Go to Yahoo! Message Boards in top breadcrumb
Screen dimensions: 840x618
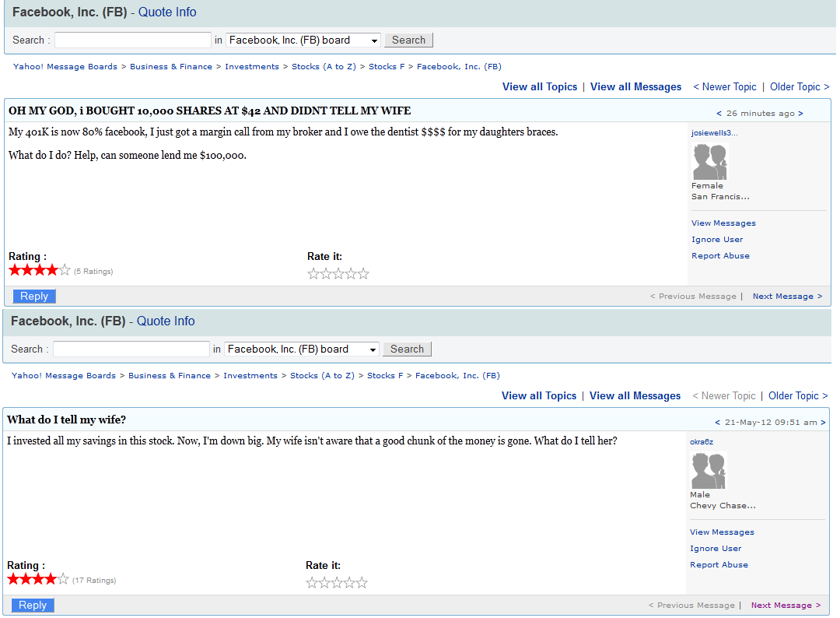[65, 66]
